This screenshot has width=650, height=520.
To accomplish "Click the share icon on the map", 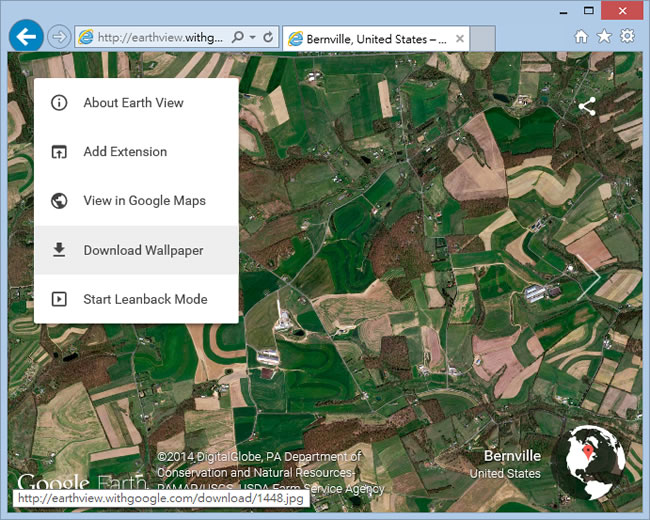I will pyautogui.click(x=587, y=107).
